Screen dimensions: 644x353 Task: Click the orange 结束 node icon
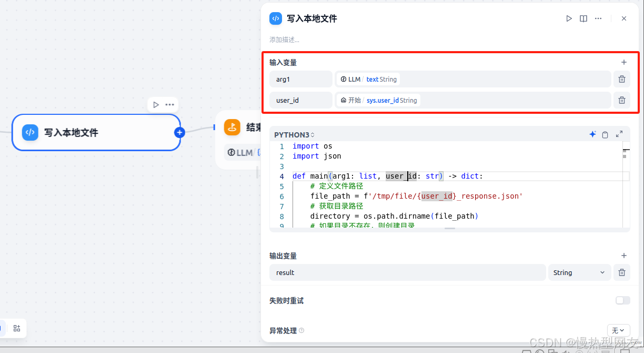coord(232,127)
